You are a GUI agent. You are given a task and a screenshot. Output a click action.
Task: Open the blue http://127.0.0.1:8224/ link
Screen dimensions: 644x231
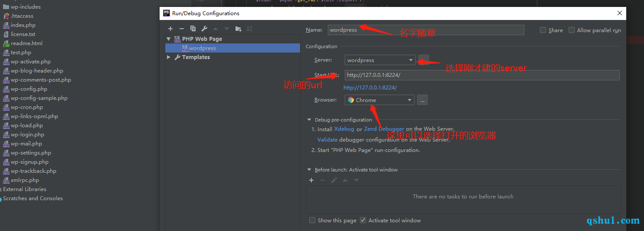370,88
